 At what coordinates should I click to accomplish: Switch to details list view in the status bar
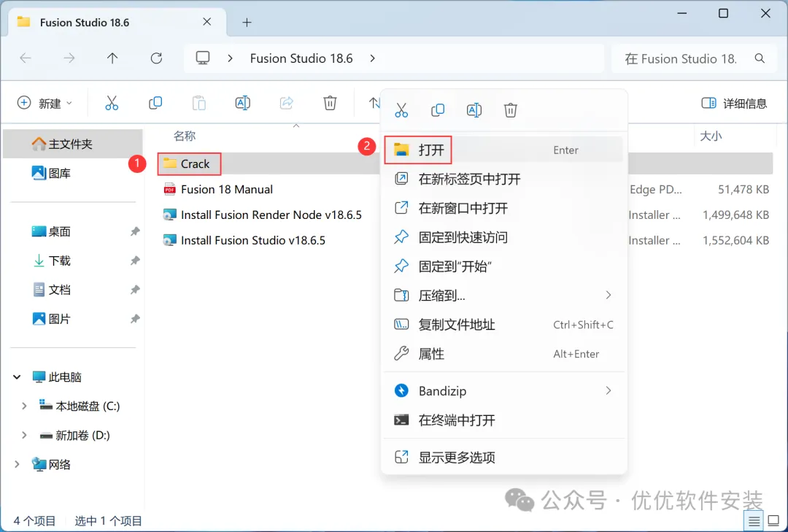coord(754,521)
